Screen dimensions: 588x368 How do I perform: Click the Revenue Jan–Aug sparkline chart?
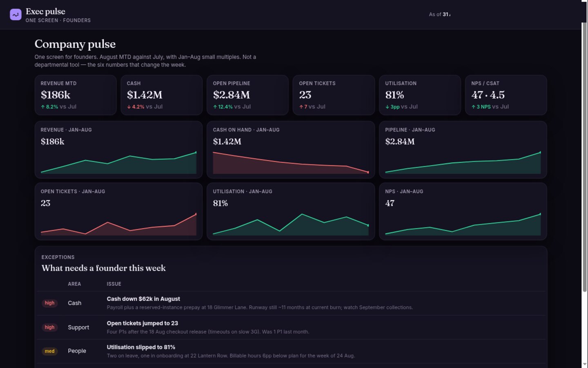[118, 163]
